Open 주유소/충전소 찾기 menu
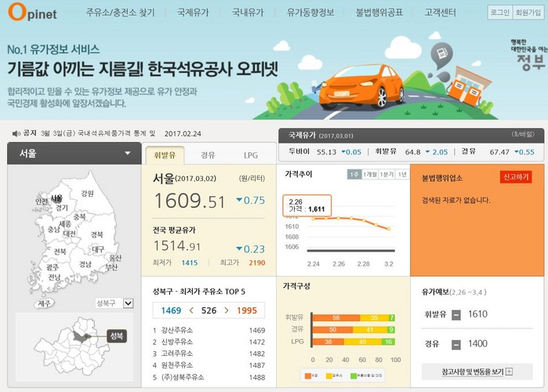Image resolution: width=548 pixels, height=392 pixels. point(120,13)
